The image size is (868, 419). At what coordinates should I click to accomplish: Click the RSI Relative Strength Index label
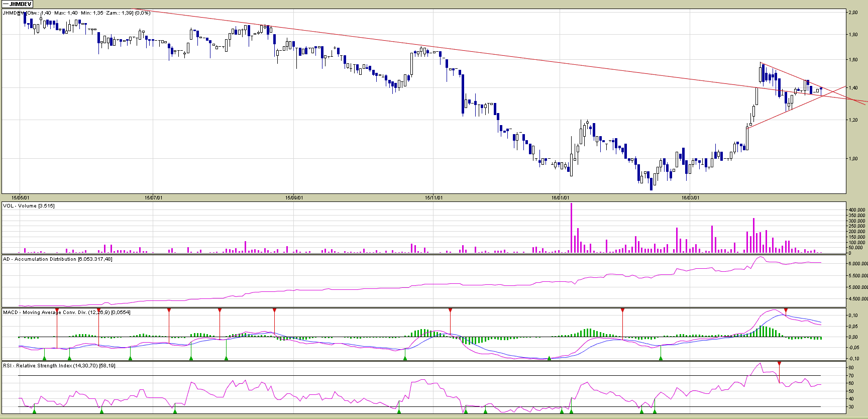tap(59, 366)
